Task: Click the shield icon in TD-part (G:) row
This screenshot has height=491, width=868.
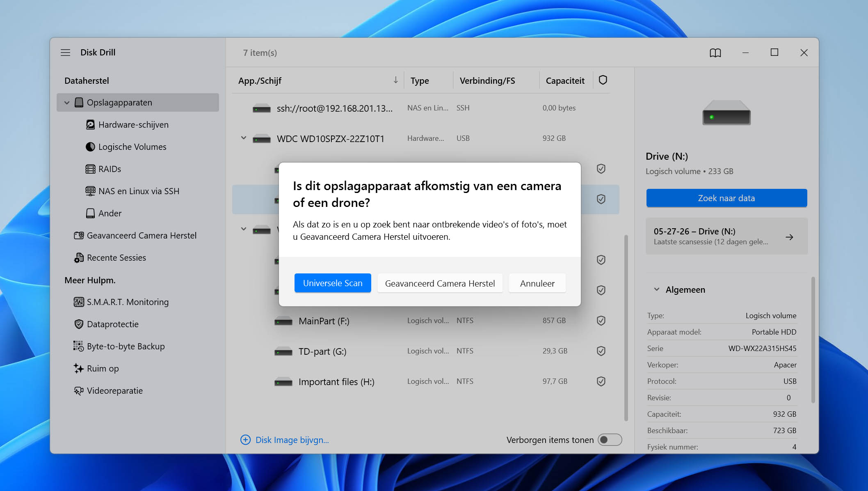Action: (601, 351)
